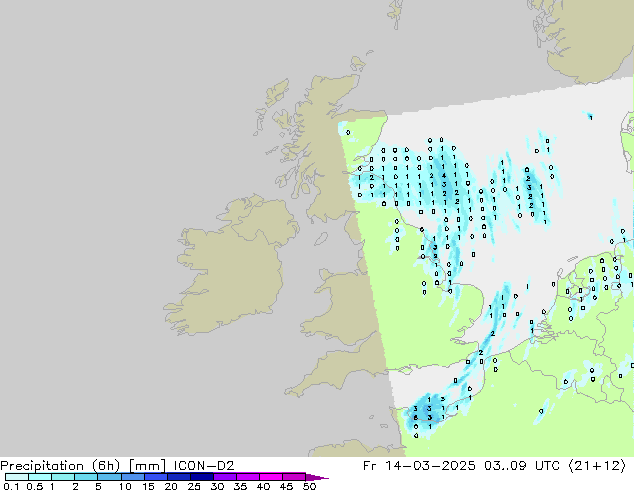Click the '03..09 UTC' time range text
Viewport: 634px width, 490px height.
522,466
